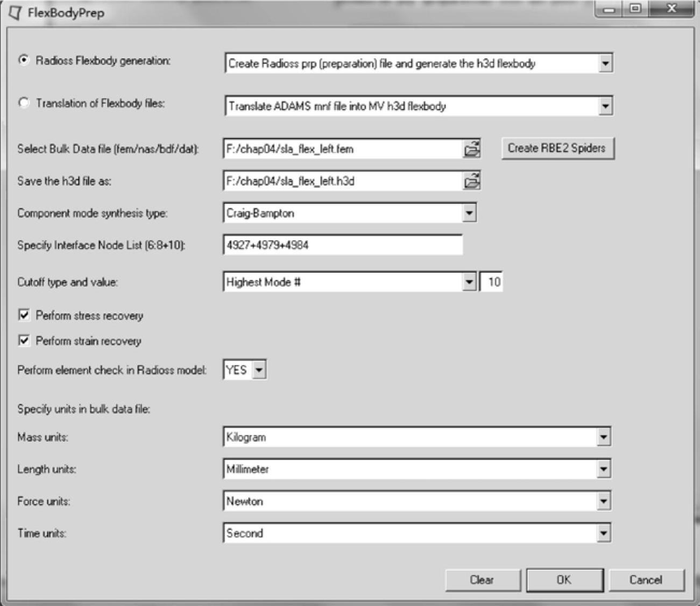Image resolution: width=700 pixels, height=606 pixels.
Task: Click 'Select Bulk Data file' label
Action: click(x=108, y=149)
